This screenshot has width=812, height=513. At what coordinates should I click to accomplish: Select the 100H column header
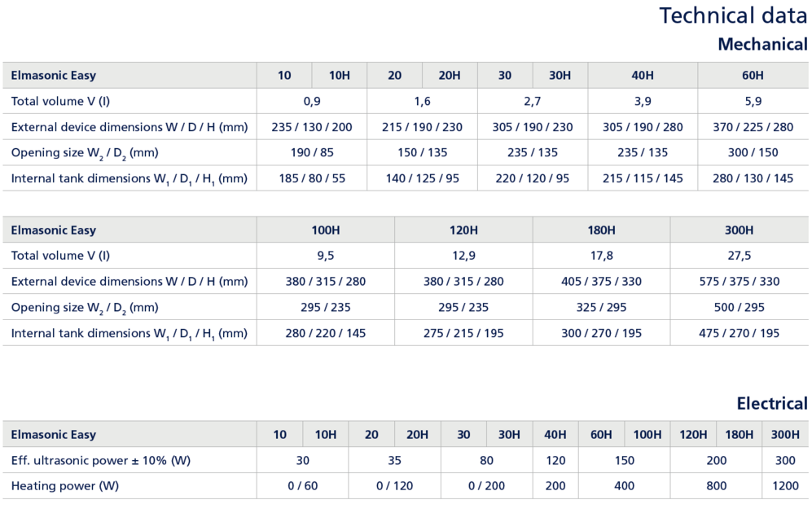(325, 230)
